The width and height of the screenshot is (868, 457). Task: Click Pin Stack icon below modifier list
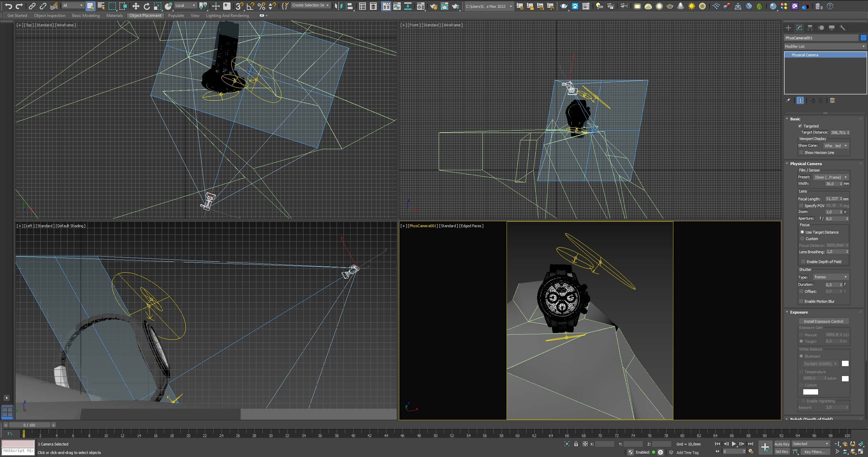[788, 100]
